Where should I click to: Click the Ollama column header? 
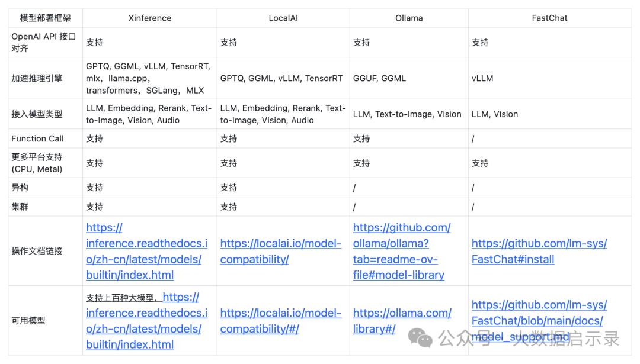tap(409, 18)
